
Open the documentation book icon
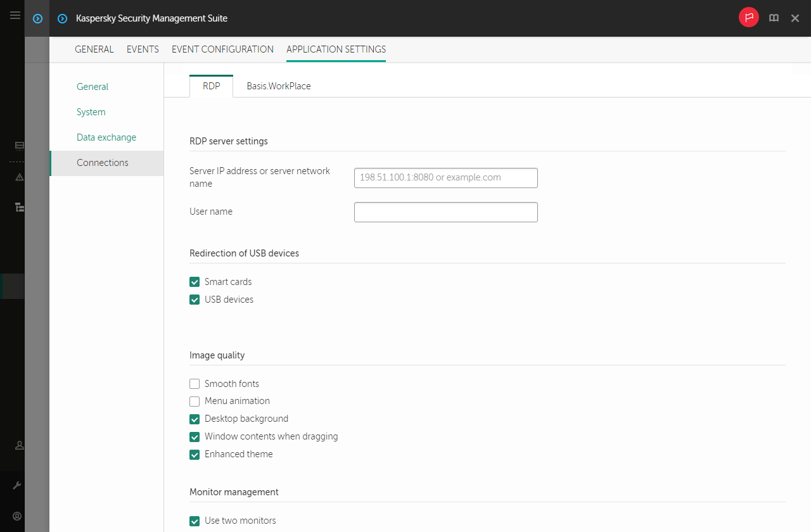coord(774,18)
